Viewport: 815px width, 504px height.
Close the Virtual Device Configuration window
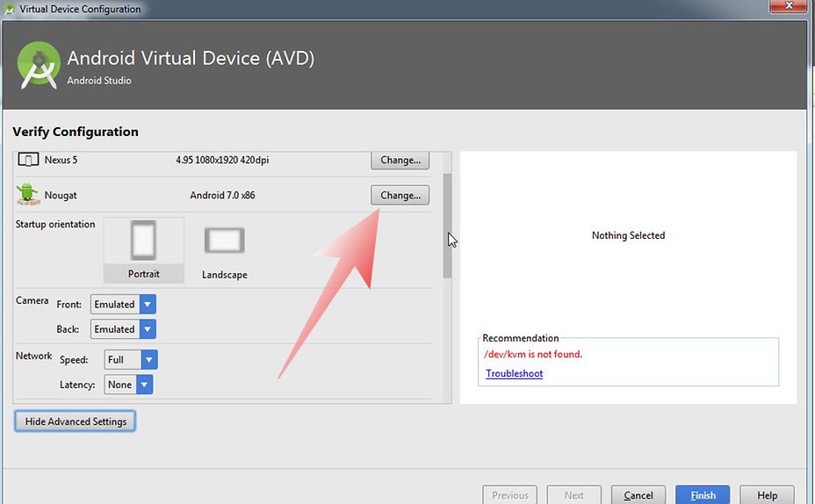788,6
